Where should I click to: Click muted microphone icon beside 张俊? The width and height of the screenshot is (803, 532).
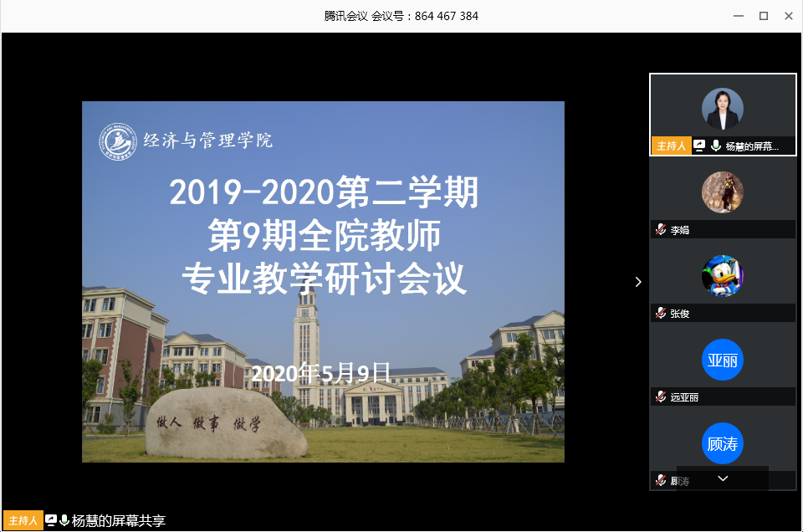[x=661, y=314]
